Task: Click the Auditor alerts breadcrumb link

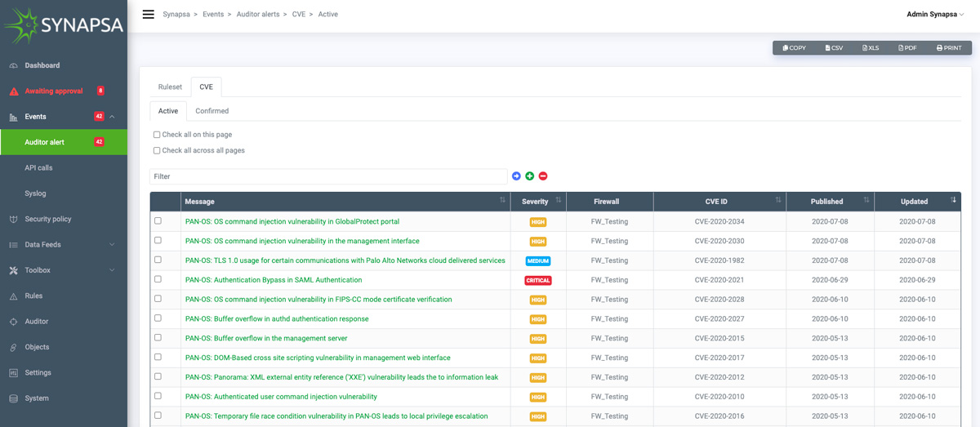Action: [259, 14]
